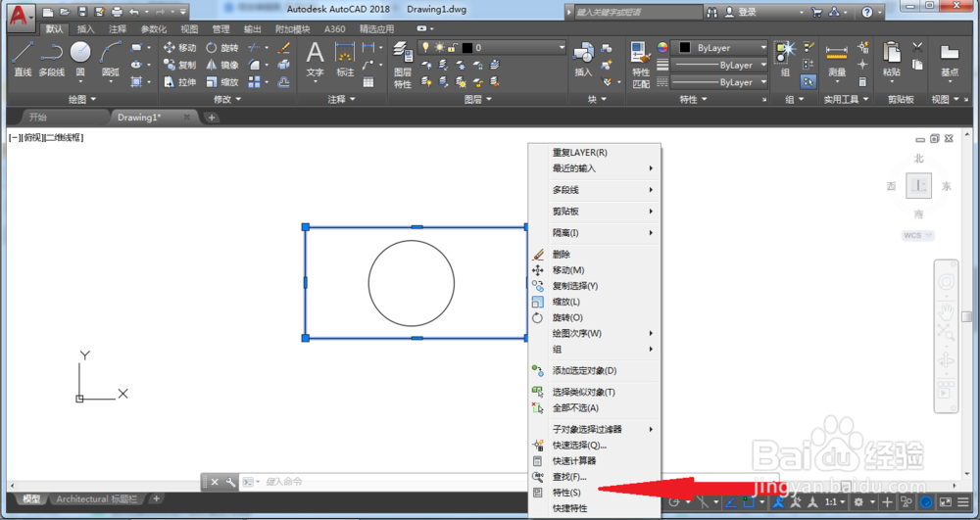The width and height of the screenshot is (980, 520).
Task: Switch to the A360 ribbon tab
Action: (x=334, y=28)
